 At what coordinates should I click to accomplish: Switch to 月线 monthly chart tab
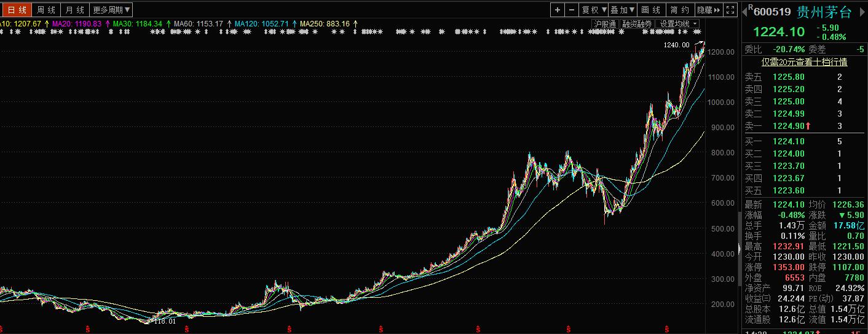(x=75, y=10)
